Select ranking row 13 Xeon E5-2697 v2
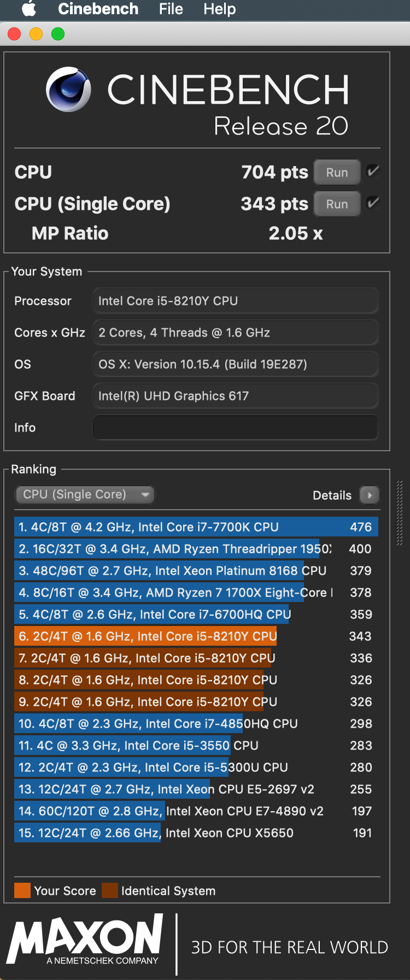The height and width of the screenshot is (980, 410). pyautogui.click(x=196, y=789)
